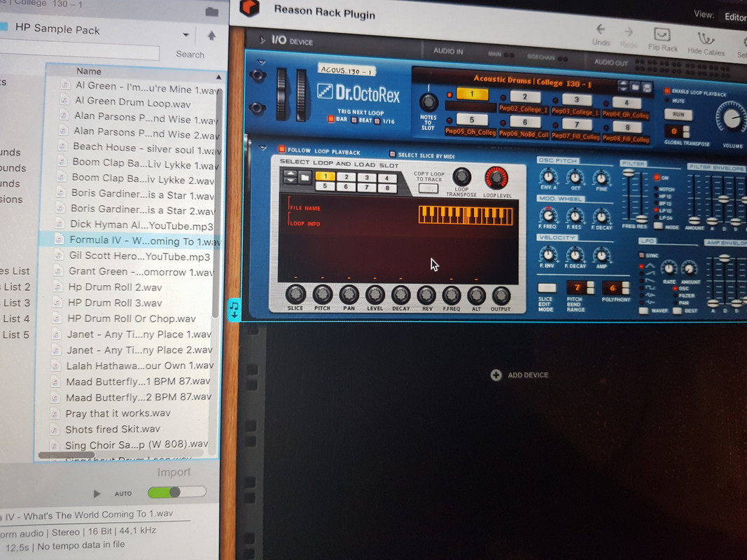
Task: Sort the file list by Name column
Action: click(x=89, y=71)
